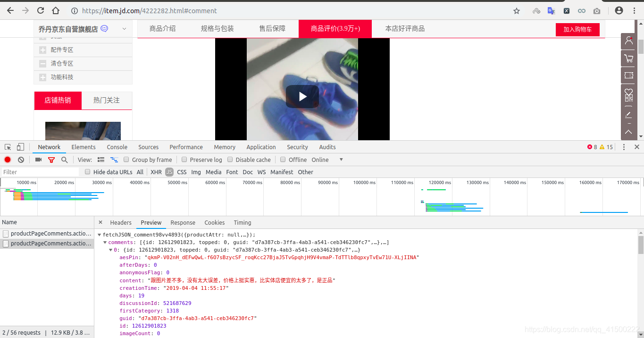The width and height of the screenshot is (644, 338).
Task: Collapse the fetchJSON_comment98vv4893 root node
Action: [x=100, y=235]
